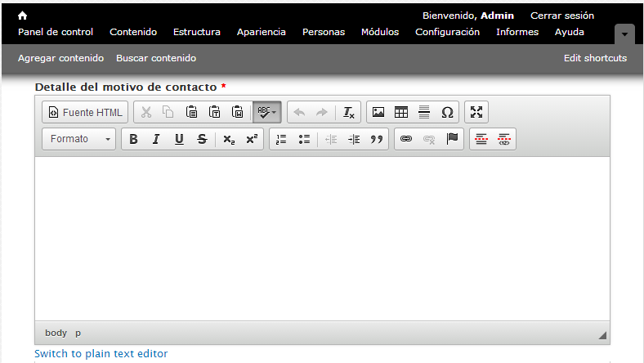The width and height of the screenshot is (644, 363).
Task: Click inside the editor text area
Action: point(322,237)
